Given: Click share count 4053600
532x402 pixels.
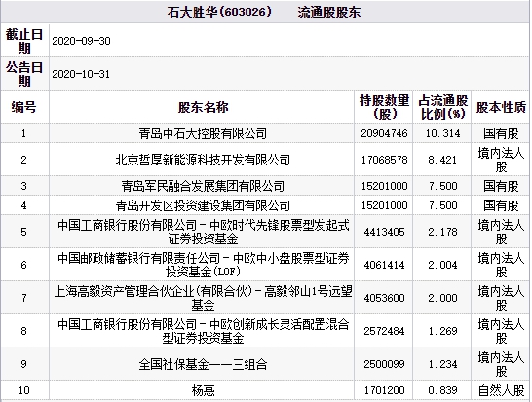Looking at the screenshot, I should pyautogui.click(x=384, y=298).
